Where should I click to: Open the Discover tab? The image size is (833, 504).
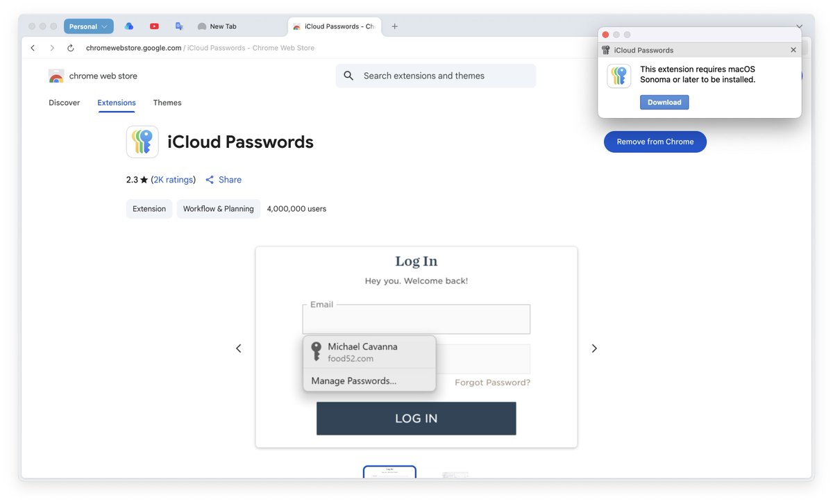coord(64,103)
